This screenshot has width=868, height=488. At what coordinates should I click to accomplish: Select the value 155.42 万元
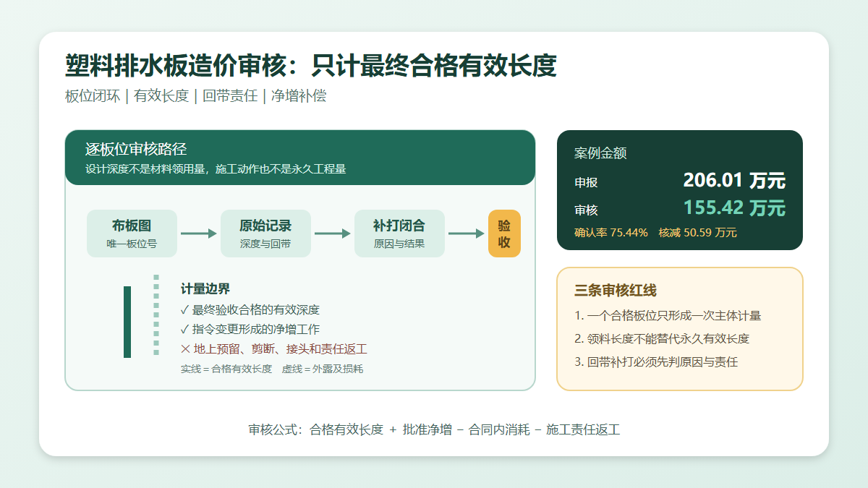coord(734,207)
